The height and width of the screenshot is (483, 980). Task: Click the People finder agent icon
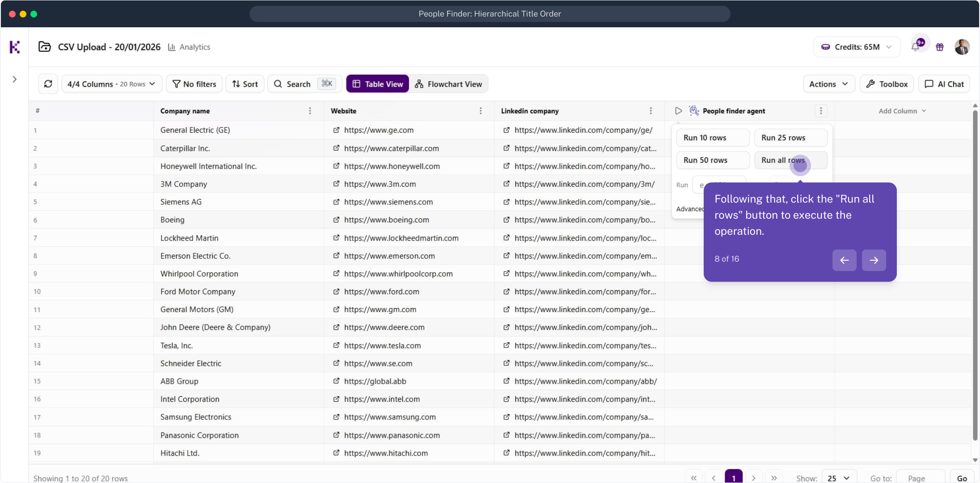coord(694,111)
